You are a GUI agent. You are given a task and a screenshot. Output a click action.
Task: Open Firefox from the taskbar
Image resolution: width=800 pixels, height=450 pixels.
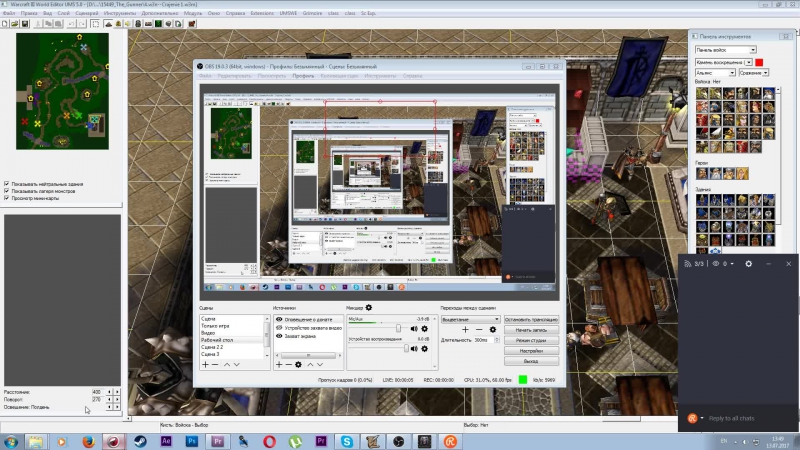[88, 441]
